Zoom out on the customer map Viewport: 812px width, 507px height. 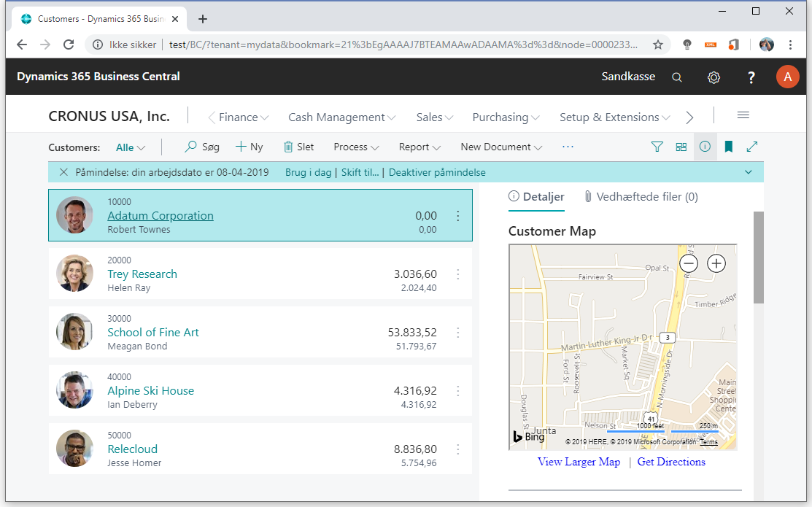[x=688, y=263]
